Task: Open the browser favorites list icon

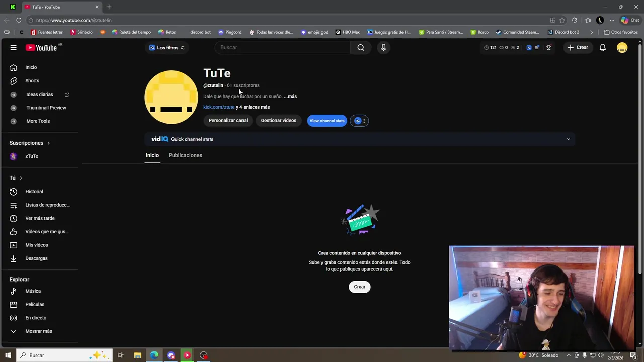Action: (x=588, y=20)
